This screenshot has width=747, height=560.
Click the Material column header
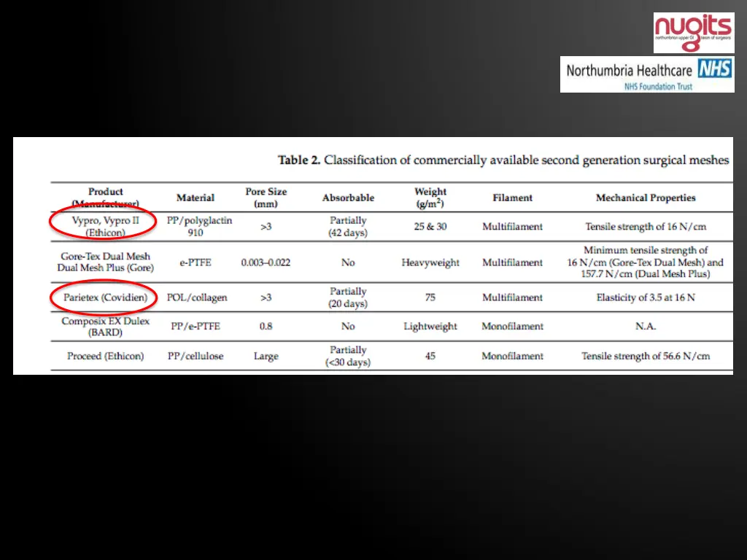[x=196, y=198]
